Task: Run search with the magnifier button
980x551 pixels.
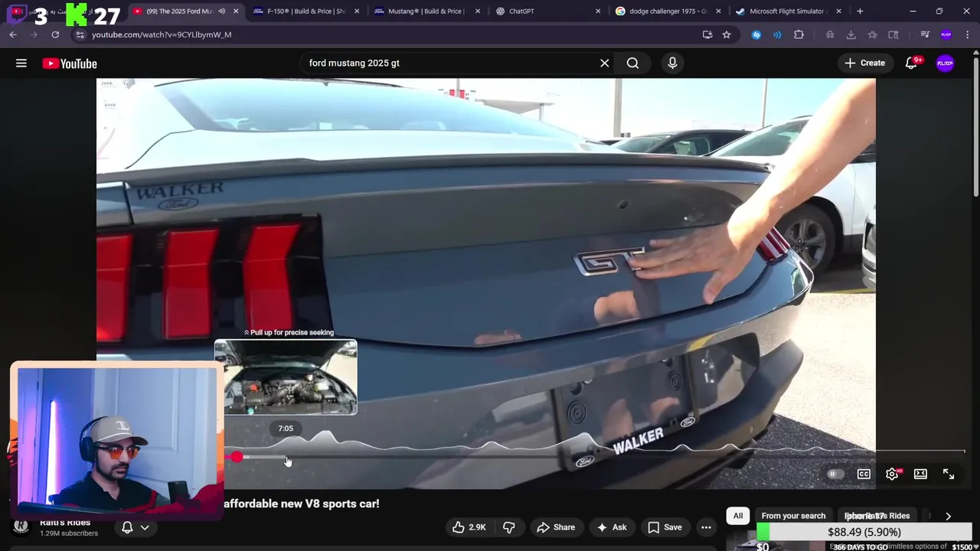Action: (x=633, y=64)
